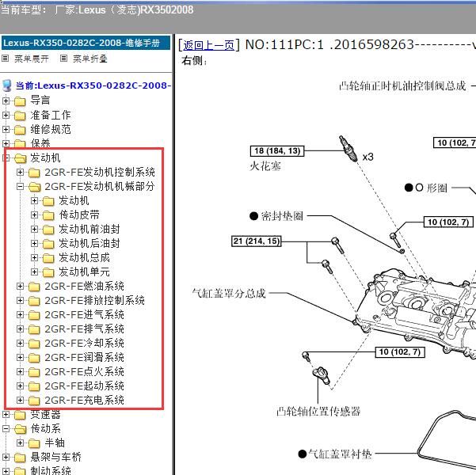Select 2GR-FE润滑系统 tree label
Screen dimensions: 476x475
coord(84,358)
